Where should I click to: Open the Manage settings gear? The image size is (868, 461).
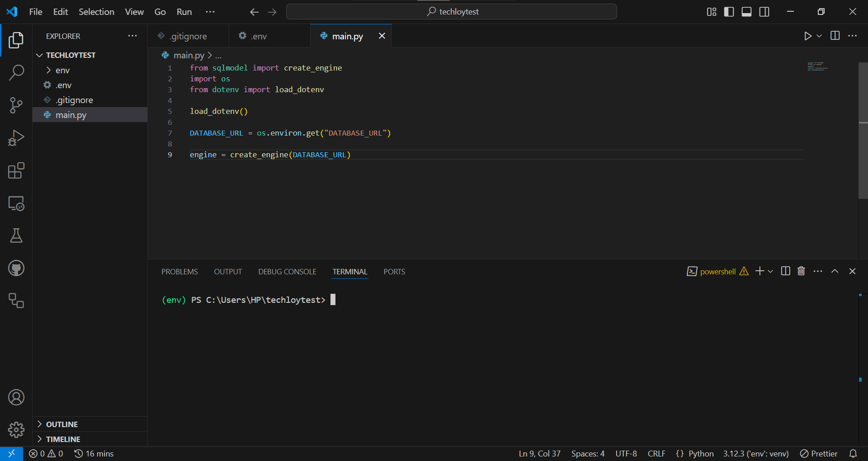16,430
